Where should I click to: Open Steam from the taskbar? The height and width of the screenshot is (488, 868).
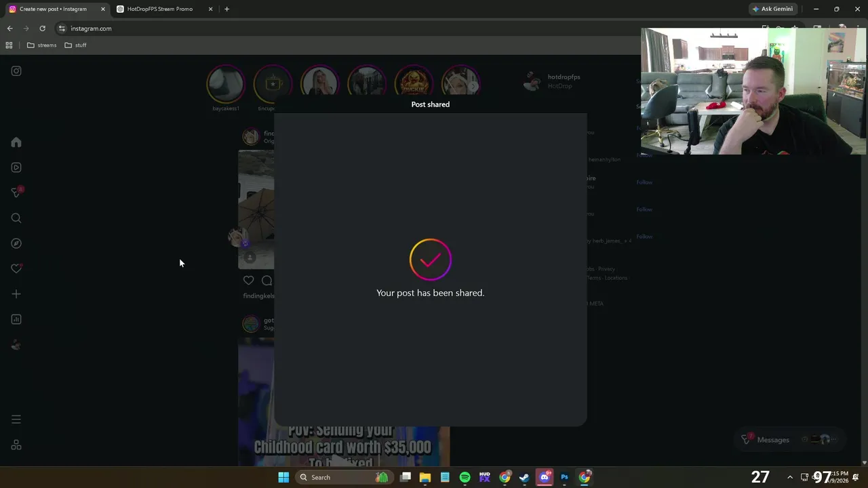point(524,477)
